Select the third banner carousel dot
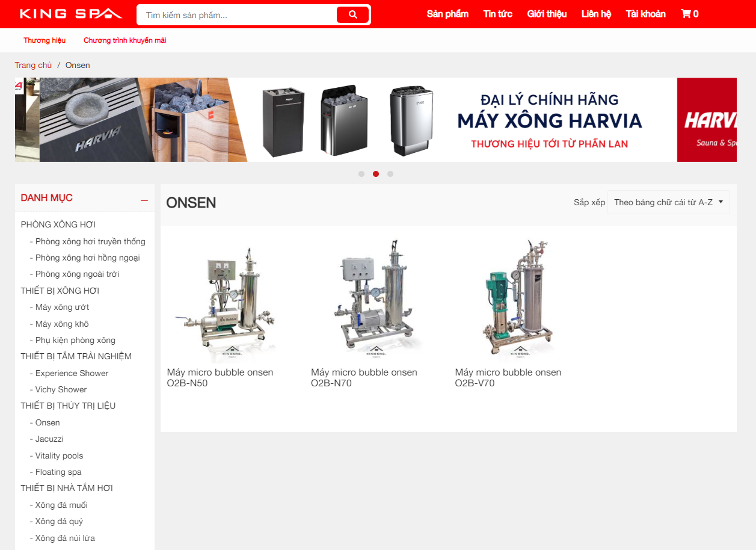The width and height of the screenshot is (756, 550). (x=390, y=174)
